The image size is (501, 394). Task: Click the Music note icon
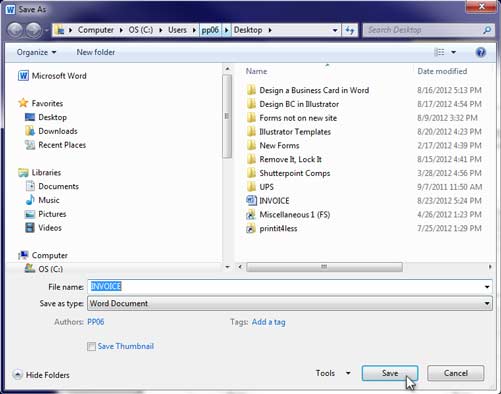[x=30, y=200]
